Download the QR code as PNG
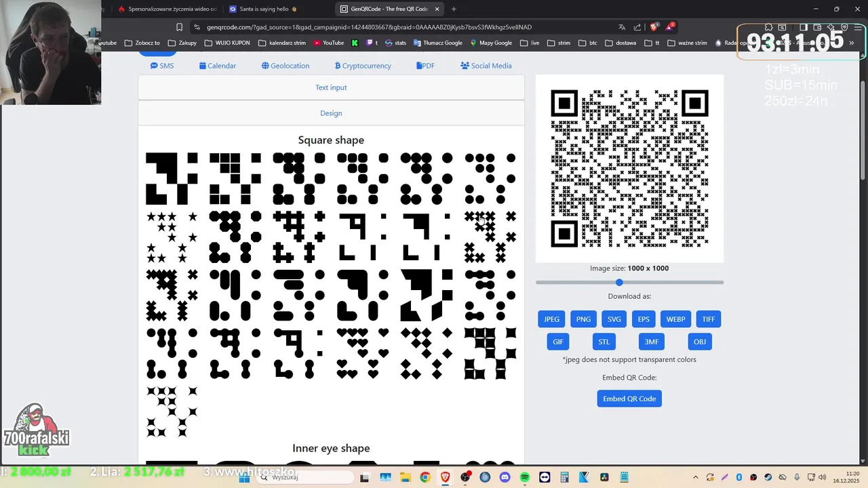868x488 pixels. pyautogui.click(x=583, y=319)
